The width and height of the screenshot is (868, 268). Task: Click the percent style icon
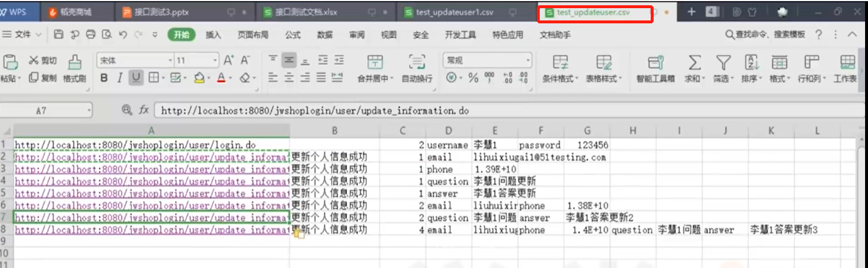[x=473, y=78]
